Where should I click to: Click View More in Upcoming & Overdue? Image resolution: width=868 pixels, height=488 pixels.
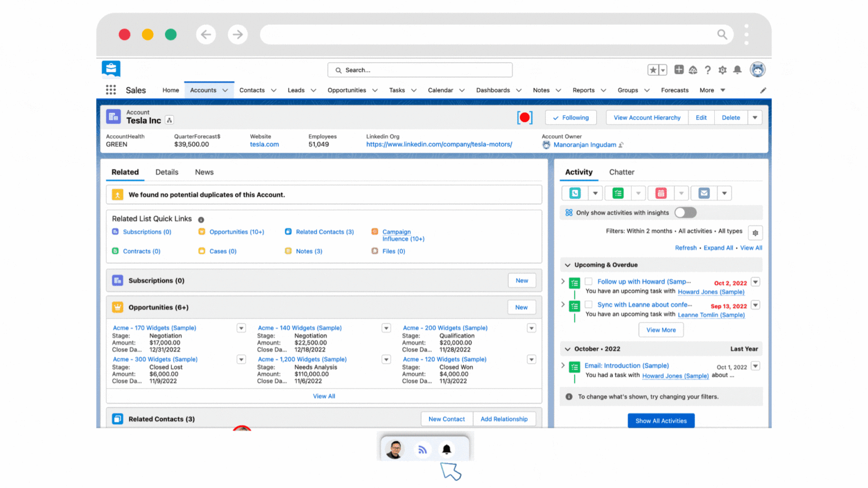tap(661, 330)
